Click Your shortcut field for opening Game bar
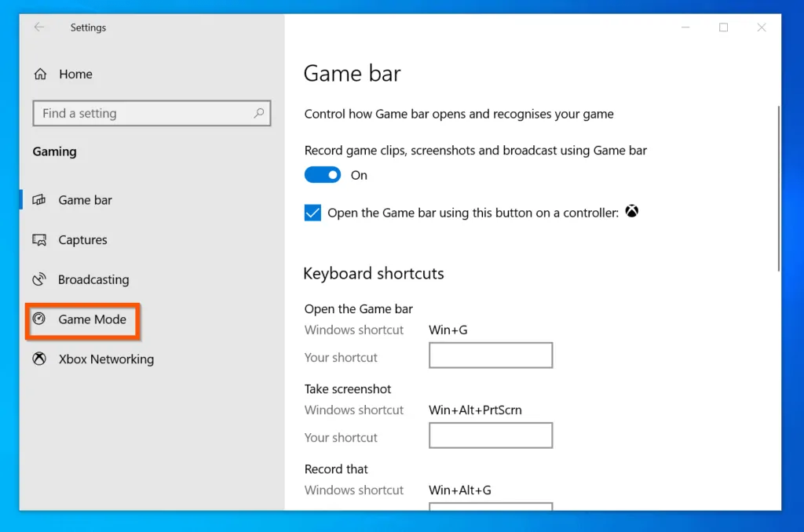The image size is (804, 532). [491, 355]
